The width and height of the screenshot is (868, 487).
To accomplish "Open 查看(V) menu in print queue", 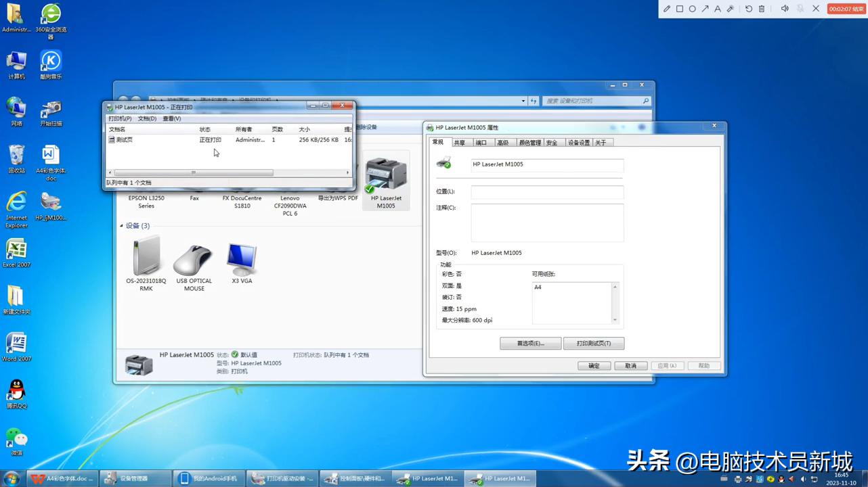I will [171, 118].
